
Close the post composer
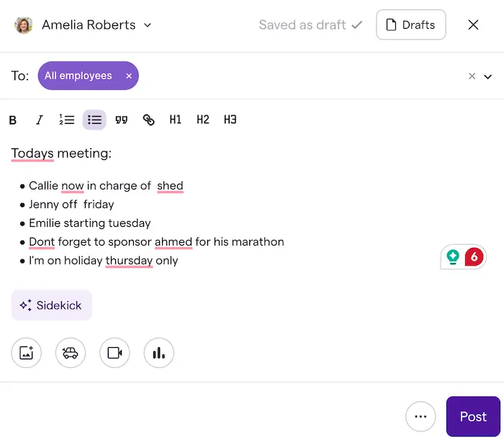(473, 24)
